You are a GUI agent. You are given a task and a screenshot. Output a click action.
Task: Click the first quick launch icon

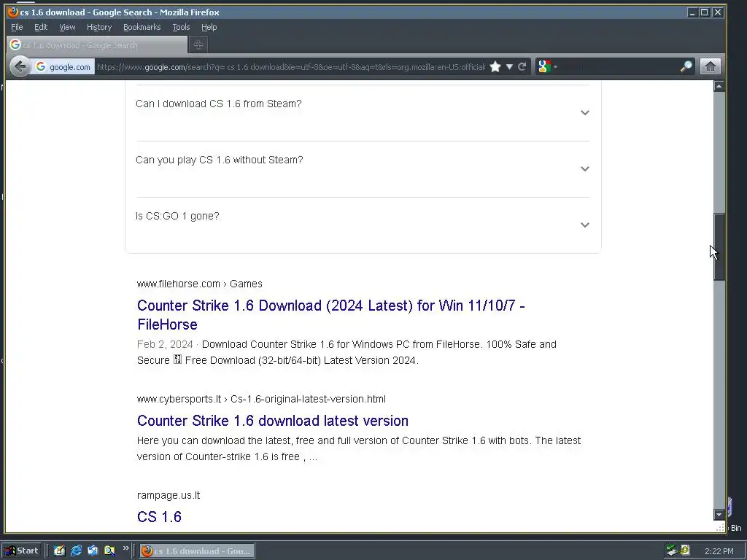coord(59,551)
